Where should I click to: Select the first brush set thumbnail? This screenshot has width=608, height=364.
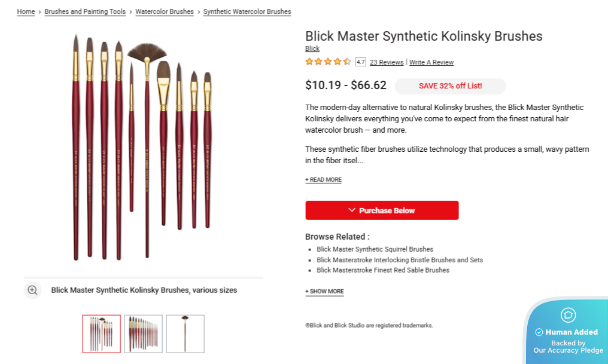(x=102, y=334)
